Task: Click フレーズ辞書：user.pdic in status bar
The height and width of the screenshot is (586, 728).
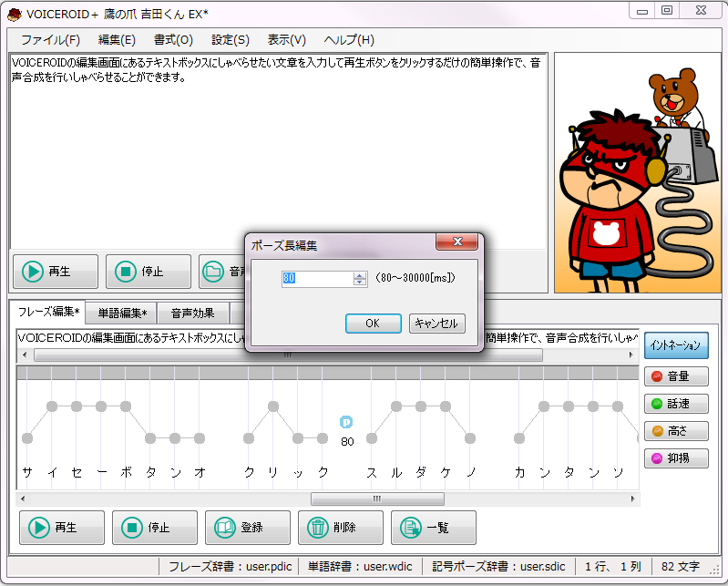Action: point(230,567)
